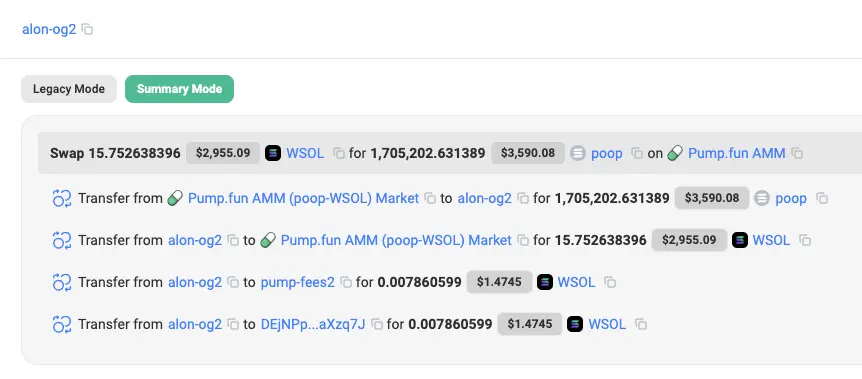Click $2,955.09 value badge in Swap row
Viewport: 862px width, 379px height.
(x=223, y=153)
